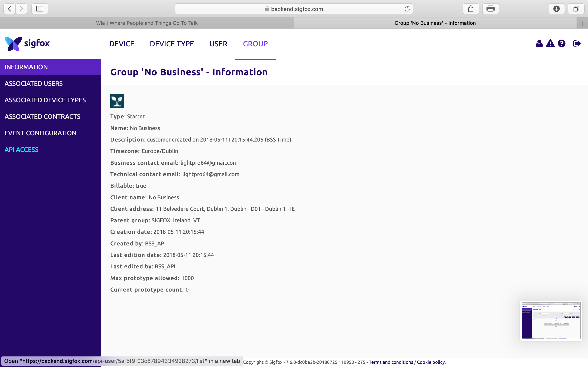Switch to the Wia browser tab
This screenshot has width=588, height=367.
[x=147, y=23]
